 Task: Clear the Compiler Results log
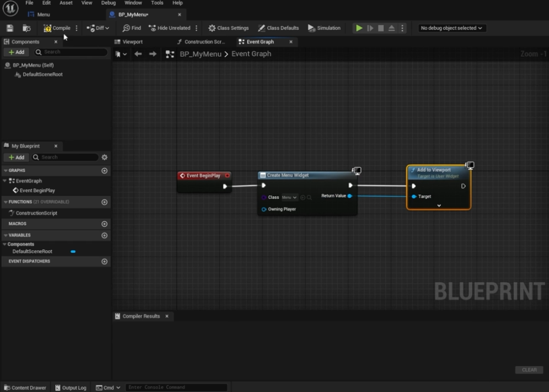click(529, 370)
